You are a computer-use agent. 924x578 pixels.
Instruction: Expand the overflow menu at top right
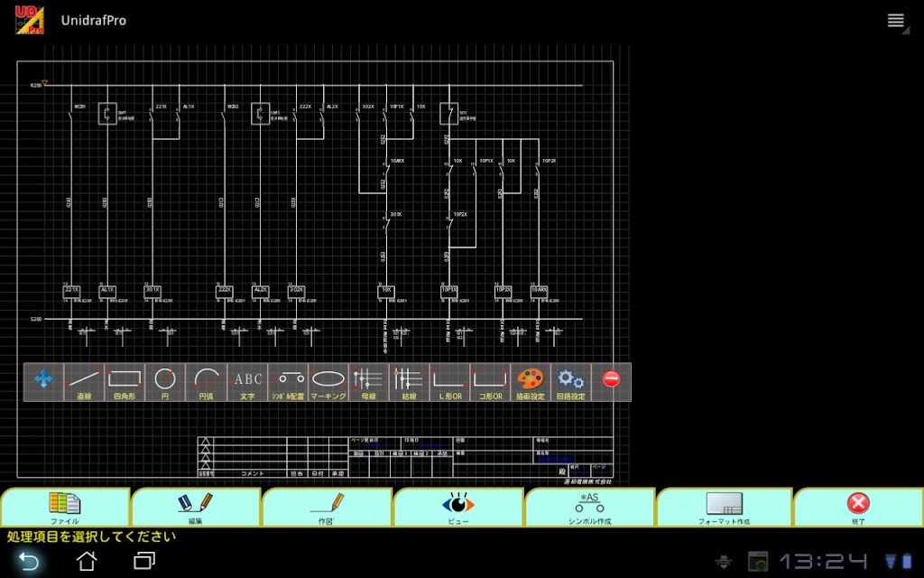tap(896, 21)
